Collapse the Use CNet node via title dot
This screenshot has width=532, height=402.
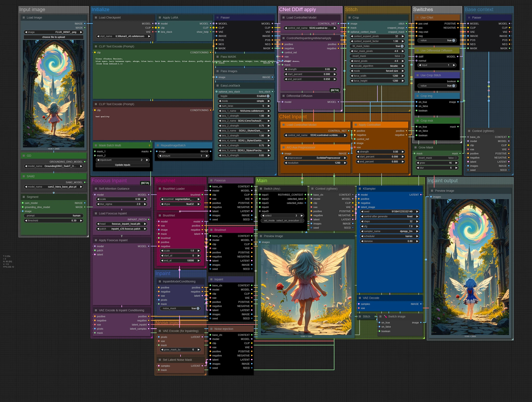[x=417, y=18]
